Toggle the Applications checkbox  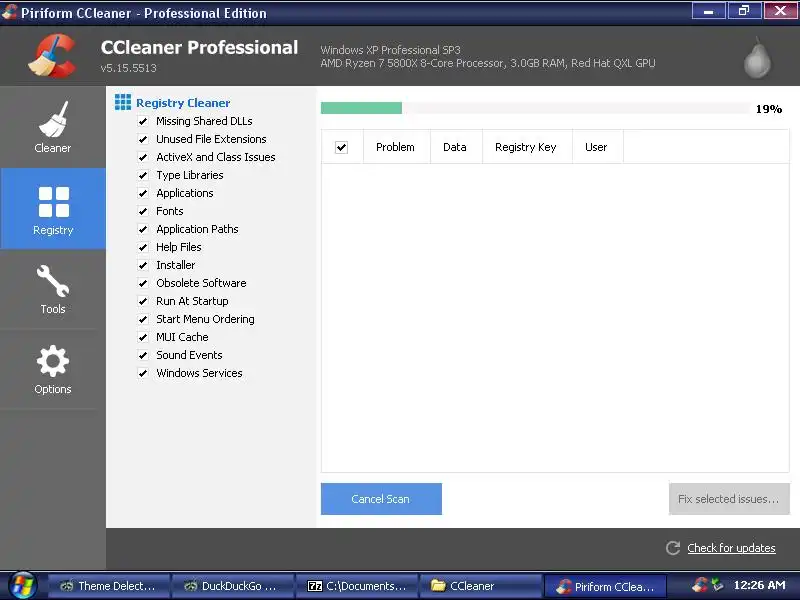tap(143, 193)
